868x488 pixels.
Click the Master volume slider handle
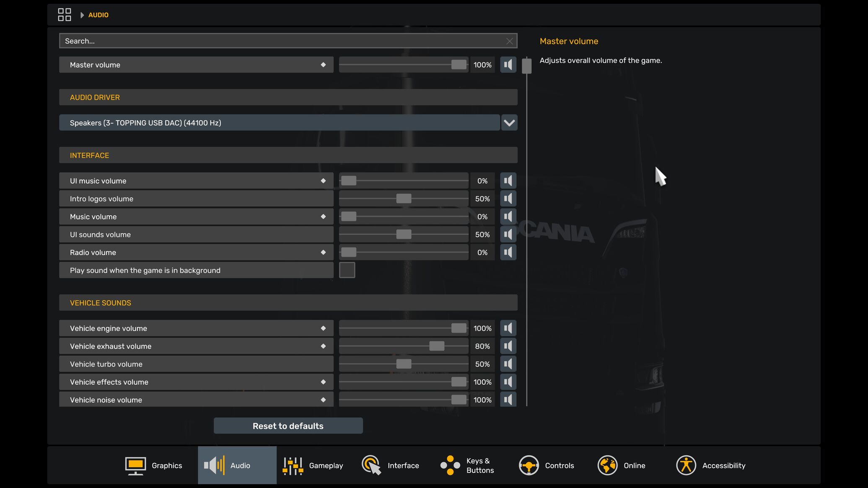pos(459,65)
